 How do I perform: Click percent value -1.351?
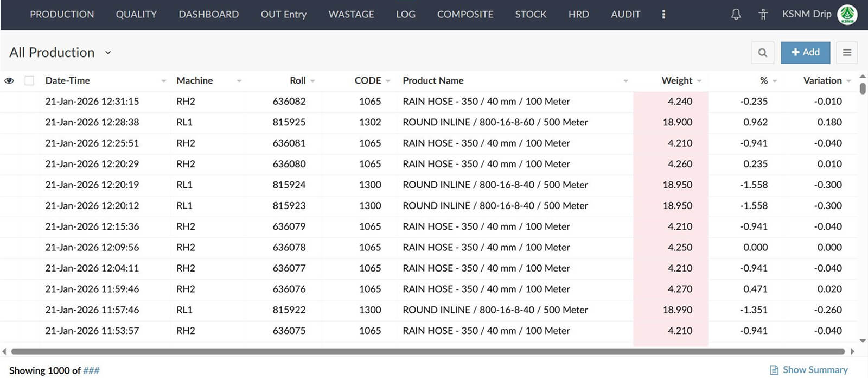point(754,310)
